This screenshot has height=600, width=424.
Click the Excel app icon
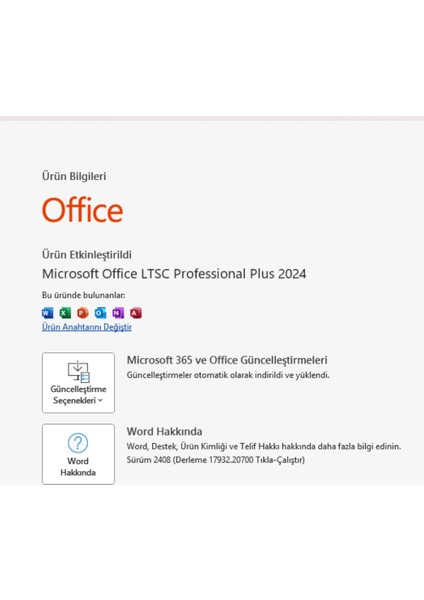(x=65, y=313)
